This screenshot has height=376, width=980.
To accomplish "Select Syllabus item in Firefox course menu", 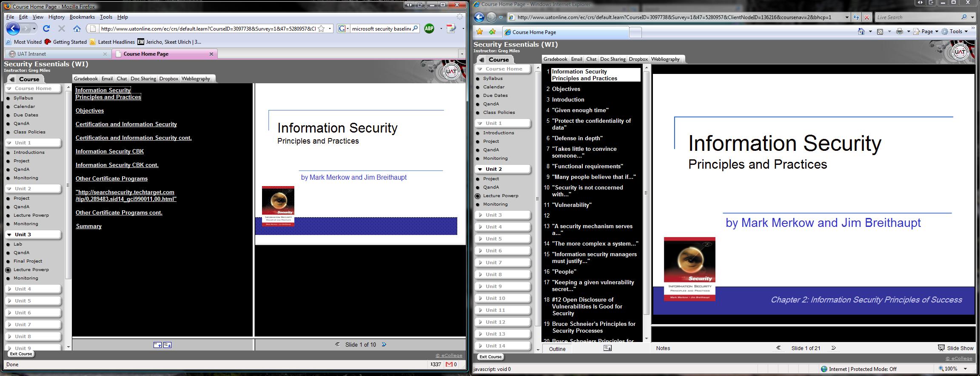I will 23,98.
